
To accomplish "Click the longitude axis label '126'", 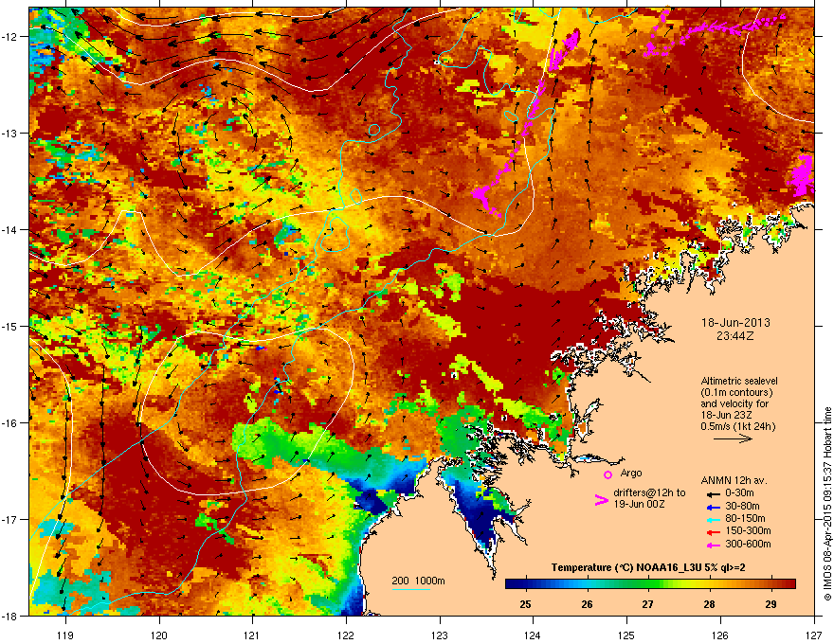I will pyautogui.click(x=720, y=635).
